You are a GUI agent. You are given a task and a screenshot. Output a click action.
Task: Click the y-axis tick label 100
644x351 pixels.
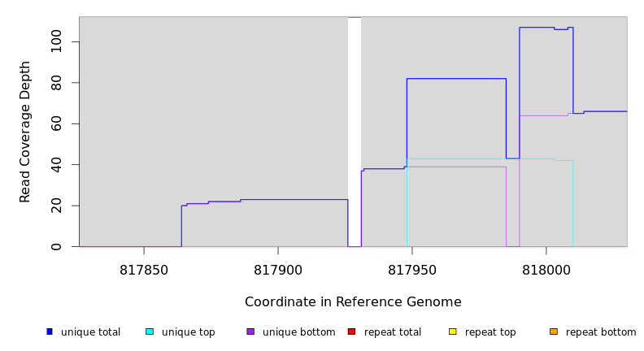coord(56,41)
